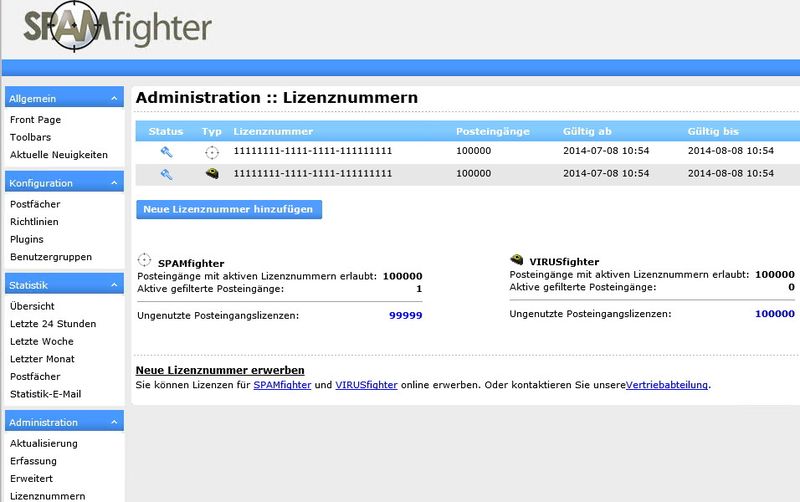Click the crosshair icon beside the SPAMfighter summary heading

pos(144,260)
